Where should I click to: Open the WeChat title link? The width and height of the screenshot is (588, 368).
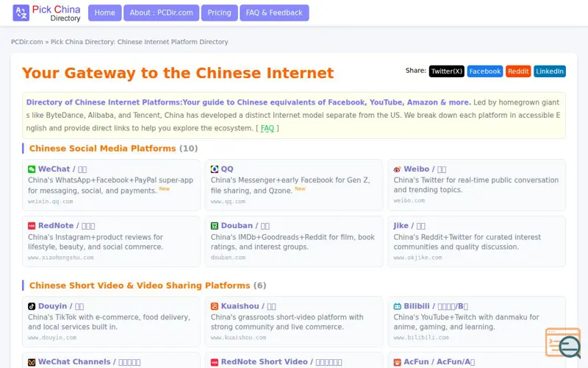(62, 169)
